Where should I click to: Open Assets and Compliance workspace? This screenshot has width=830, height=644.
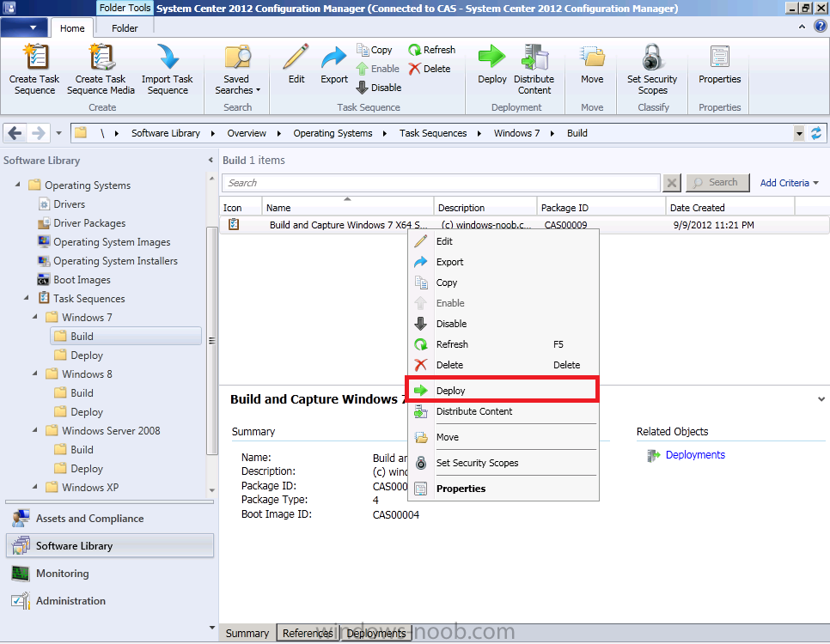pos(110,519)
